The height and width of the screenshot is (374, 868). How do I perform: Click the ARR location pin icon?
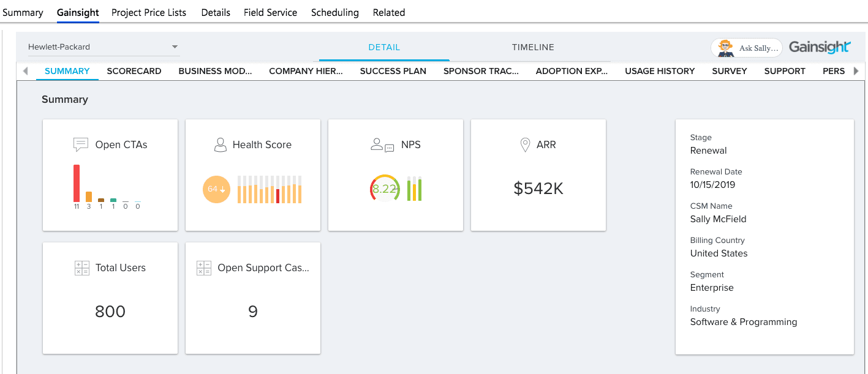525,145
